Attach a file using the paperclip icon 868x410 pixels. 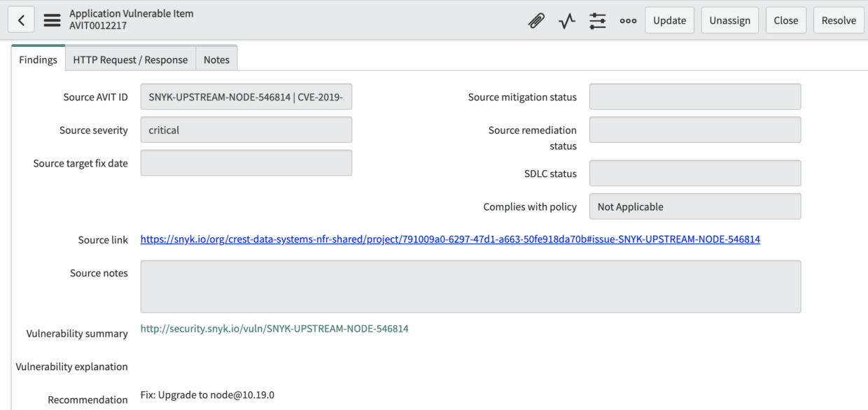coord(536,20)
